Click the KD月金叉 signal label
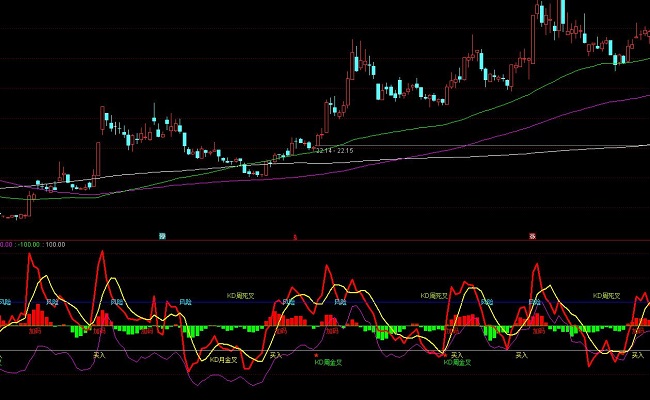Screen dimensions: 650x400 pyautogui.click(x=223, y=358)
